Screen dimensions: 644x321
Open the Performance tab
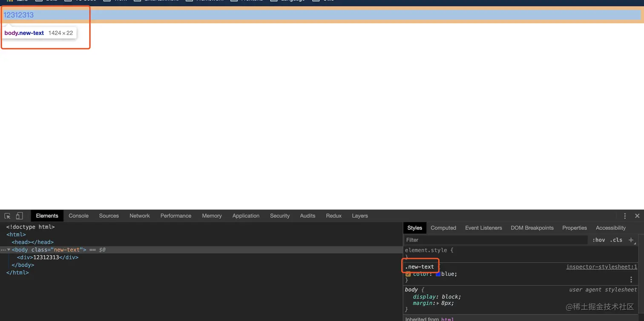(x=176, y=216)
